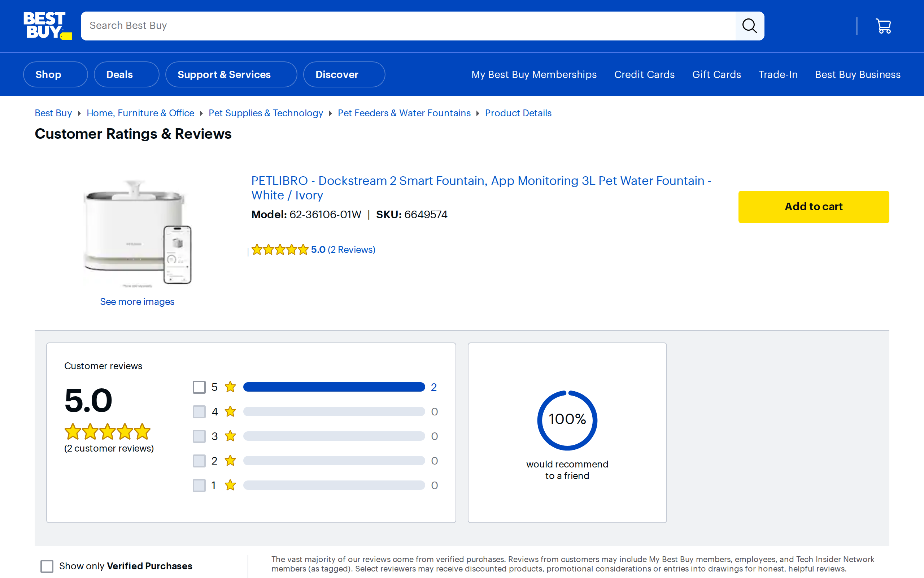Click the 100% would recommend circle
The height and width of the screenshot is (578, 924).
click(x=567, y=420)
